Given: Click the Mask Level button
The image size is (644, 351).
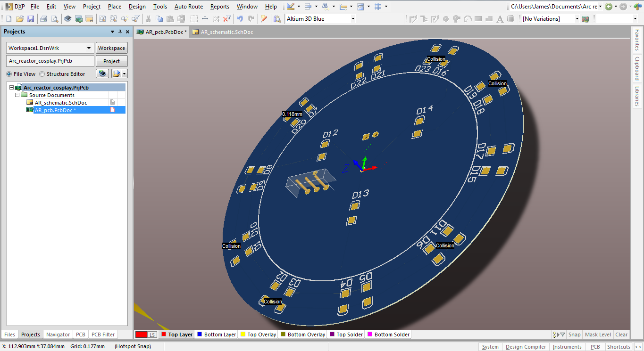Looking at the screenshot, I should click(x=598, y=335).
